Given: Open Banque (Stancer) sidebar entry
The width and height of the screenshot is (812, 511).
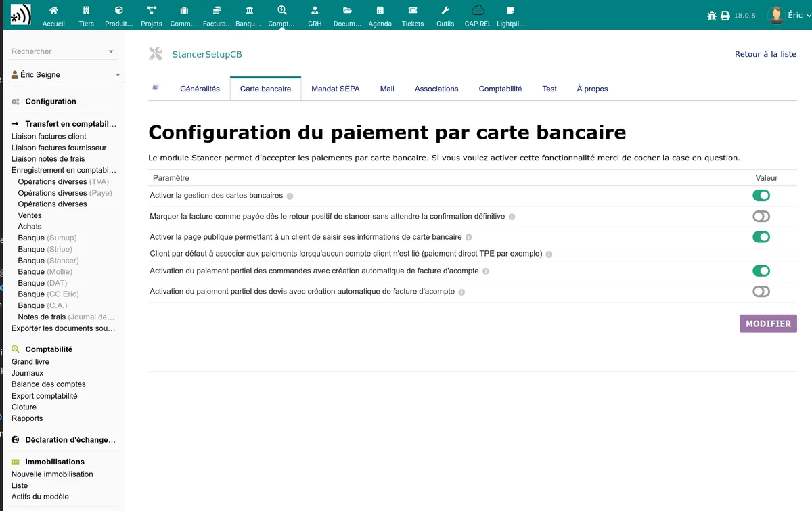Looking at the screenshot, I should click(48, 261).
